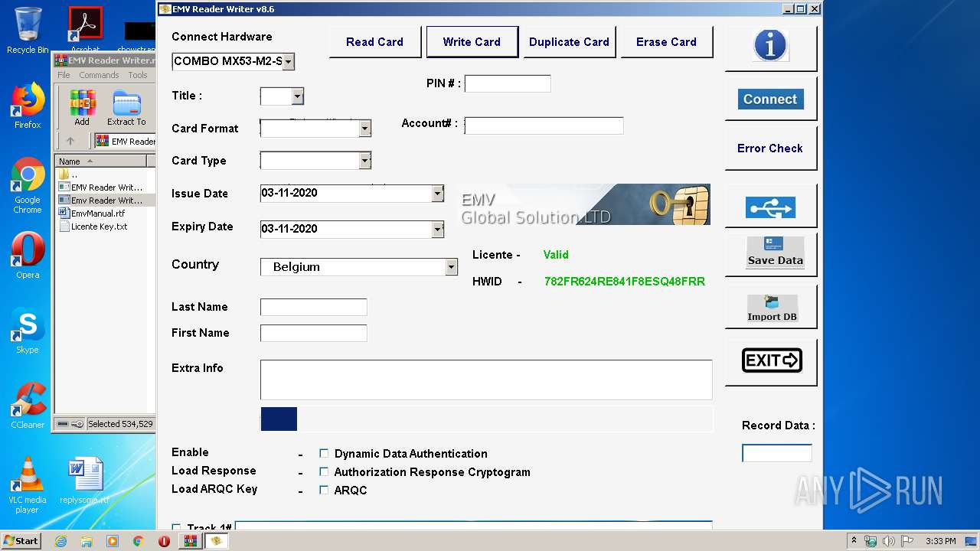Open Tools menu in WinRAR
Image resolution: width=980 pixels, height=551 pixels.
point(138,75)
